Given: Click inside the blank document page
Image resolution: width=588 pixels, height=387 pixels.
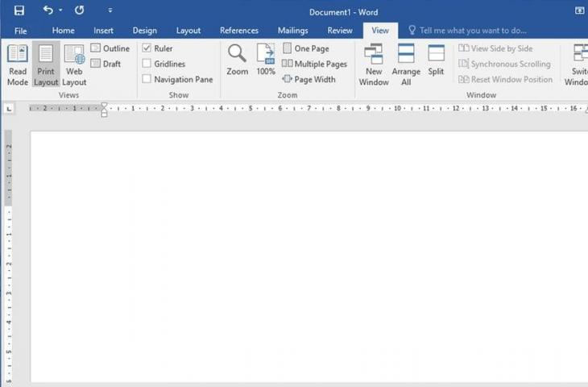Looking at the screenshot, I should [309, 257].
